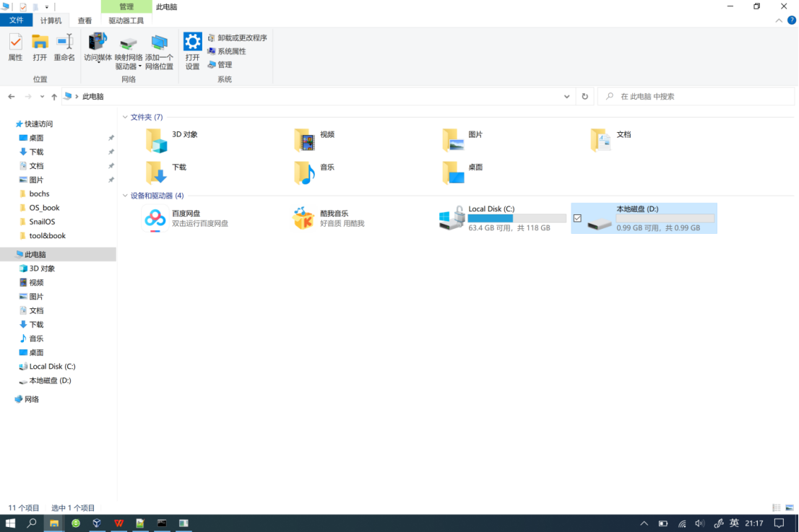
Task: Open the WPS app on the taskbar
Action: point(118,523)
